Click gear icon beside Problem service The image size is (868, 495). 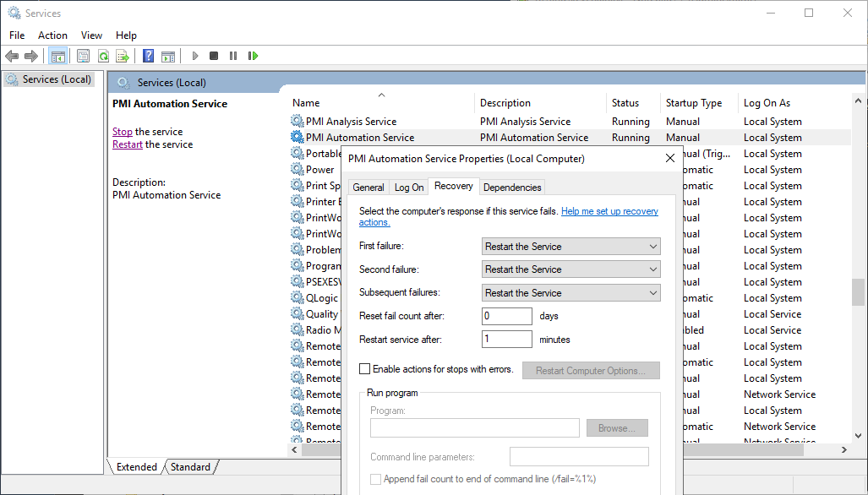click(298, 249)
